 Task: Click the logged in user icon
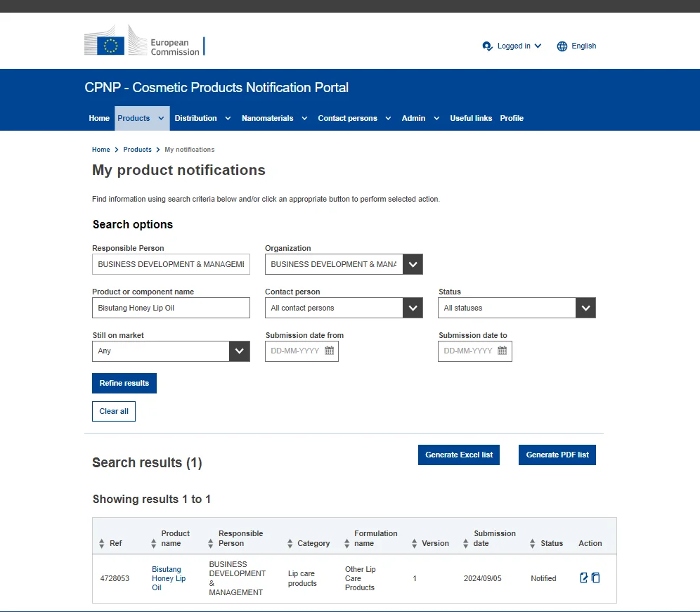[488, 46]
